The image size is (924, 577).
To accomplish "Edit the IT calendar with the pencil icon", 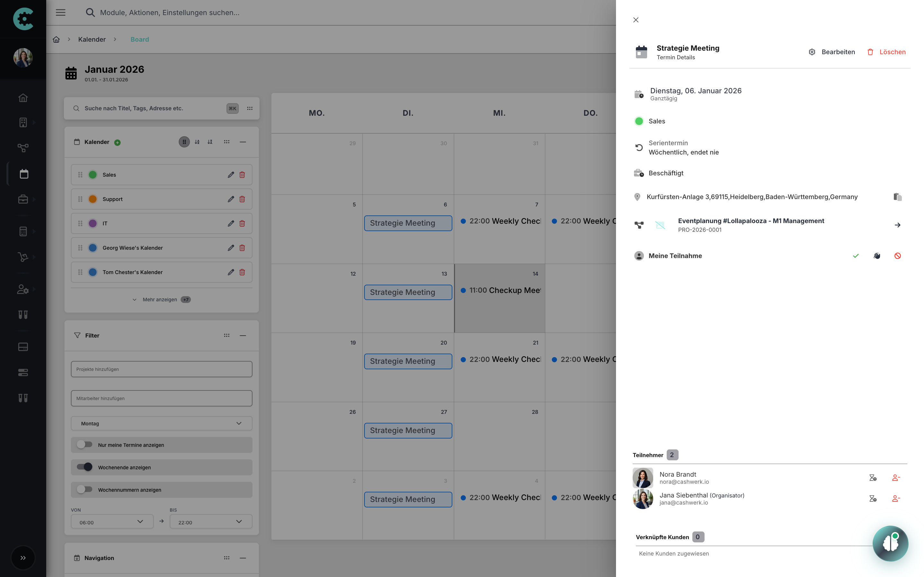I will pos(231,224).
